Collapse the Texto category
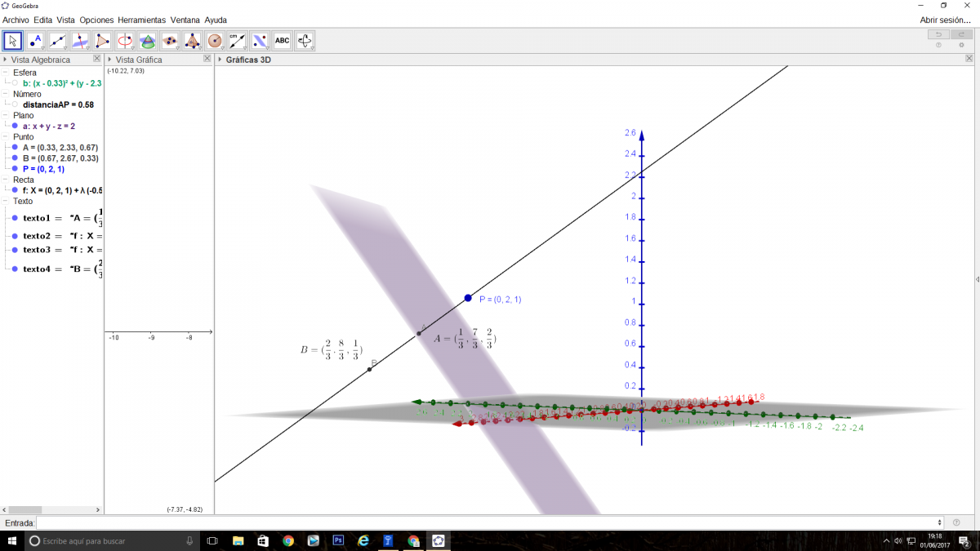This screenshot has width=980, height=551. coord(6,201)
